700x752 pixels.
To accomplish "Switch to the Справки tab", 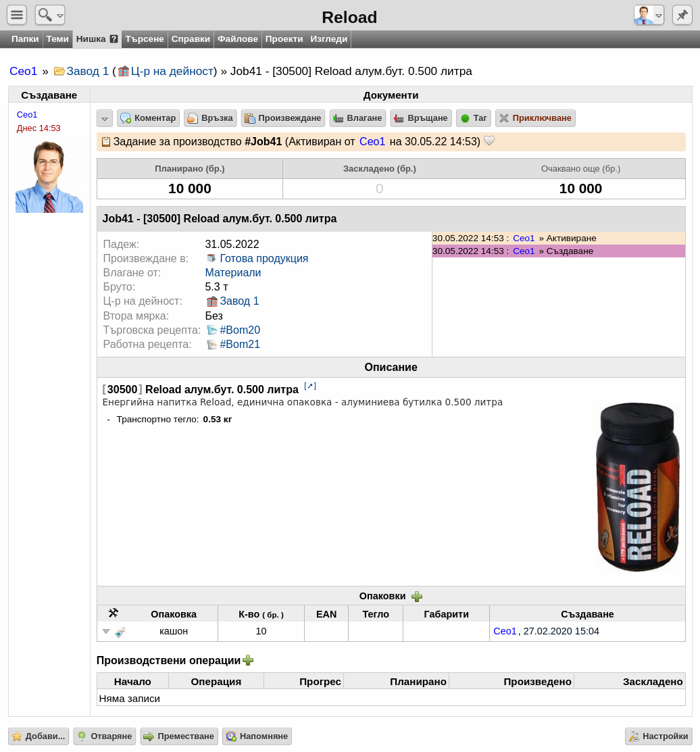I will coord(191,39).
